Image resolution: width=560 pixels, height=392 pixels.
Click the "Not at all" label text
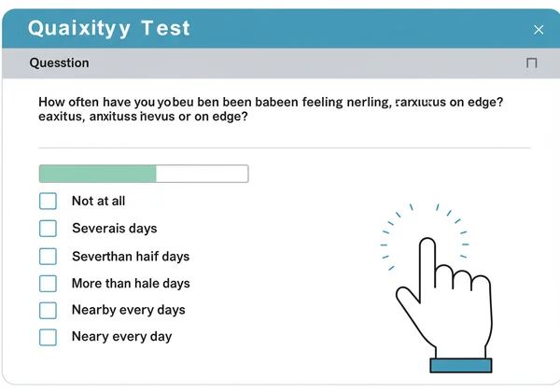coord(98,201)
